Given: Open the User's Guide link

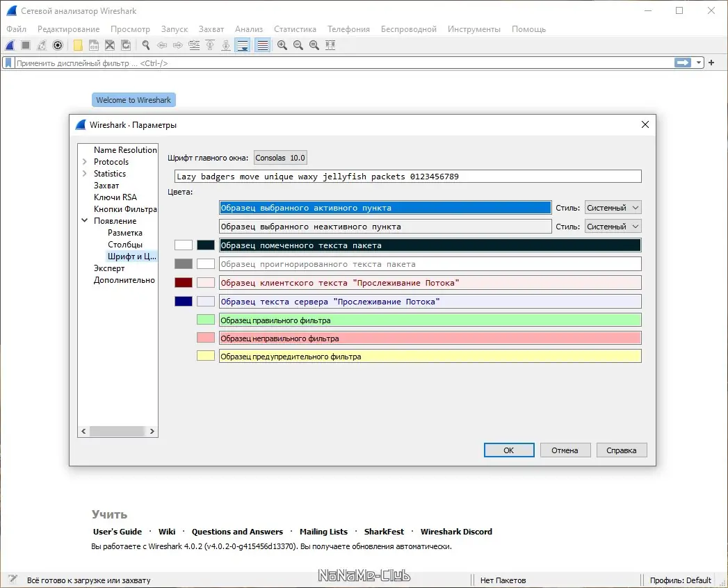Looking at the screenshot, I should (x=118, y=532).
